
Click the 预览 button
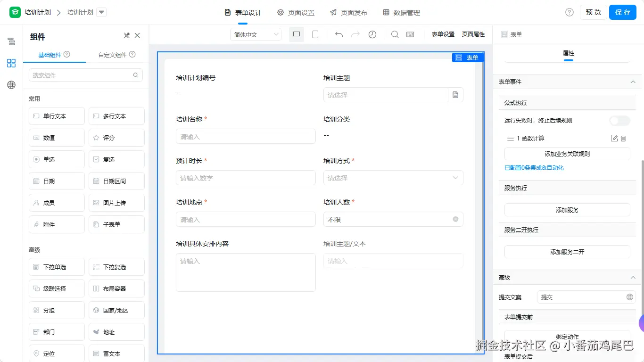[594, 12]
